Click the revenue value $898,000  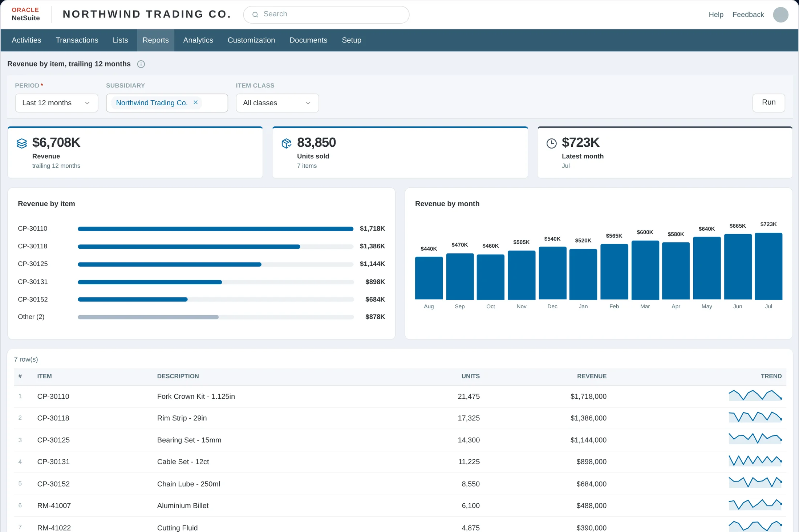(591, 462)
